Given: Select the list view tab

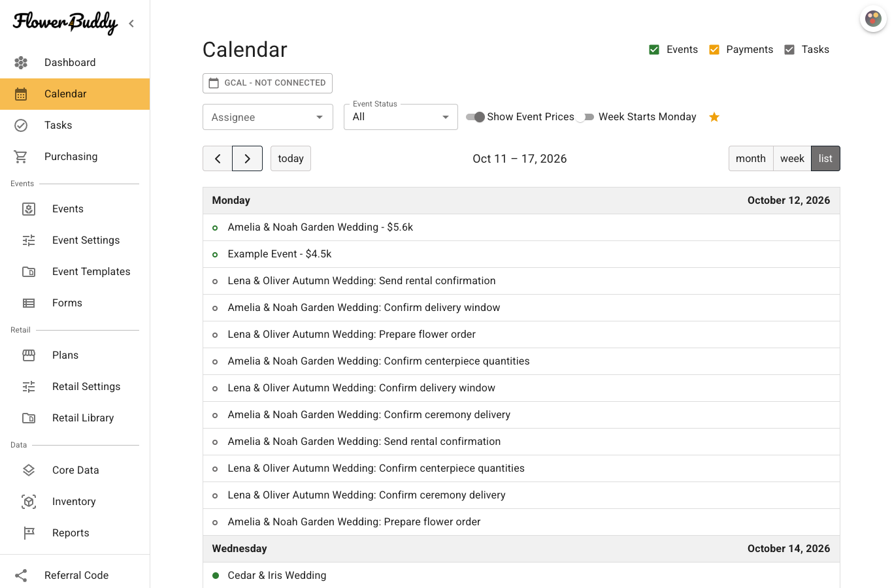Looking at the screenshot, I should (x=825, y=159).
